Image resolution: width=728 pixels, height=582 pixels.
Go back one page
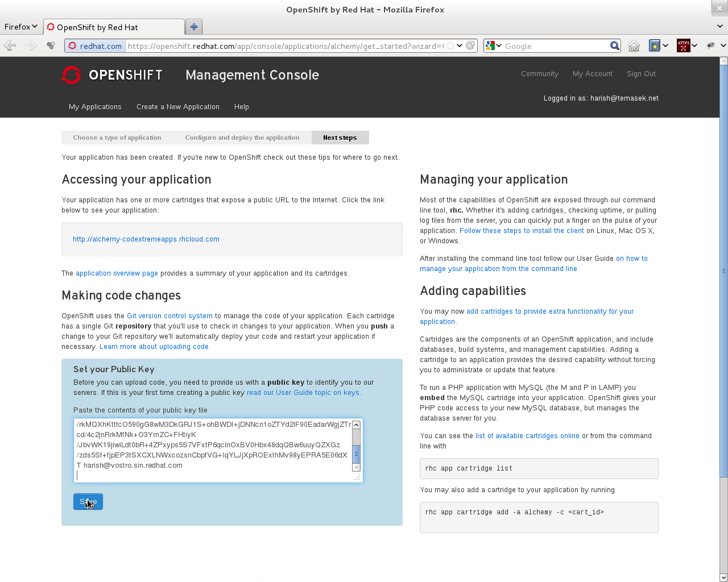click(x=10, y=45)
